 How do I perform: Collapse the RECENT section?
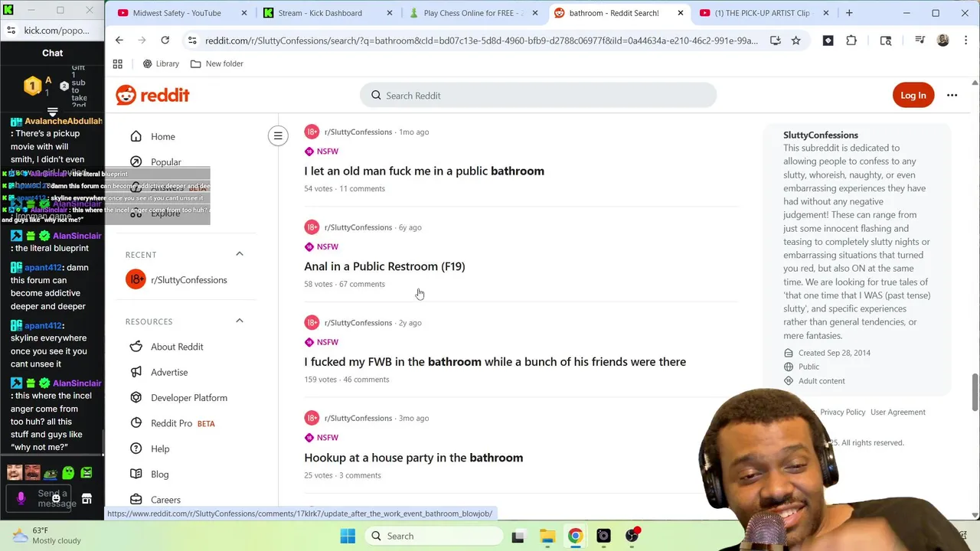pos(239,254)
